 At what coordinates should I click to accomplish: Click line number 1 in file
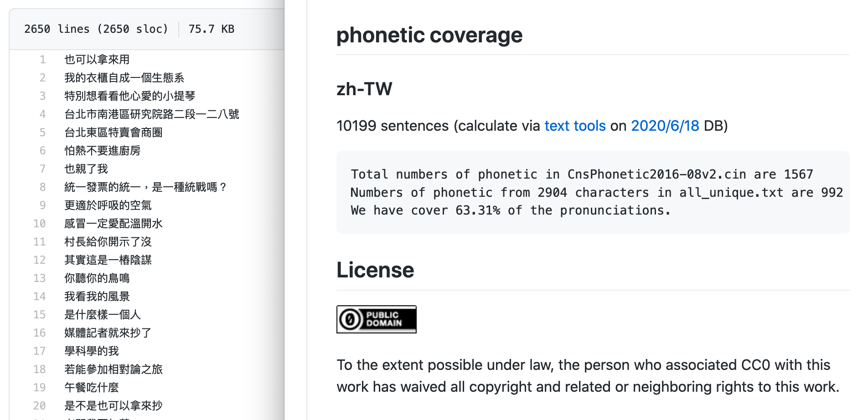click(x=42, y=60)
